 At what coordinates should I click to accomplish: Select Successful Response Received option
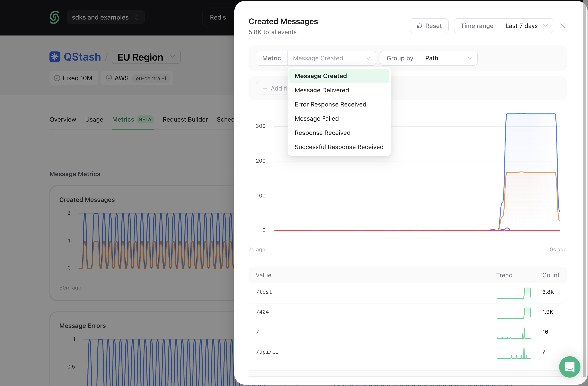339,147
